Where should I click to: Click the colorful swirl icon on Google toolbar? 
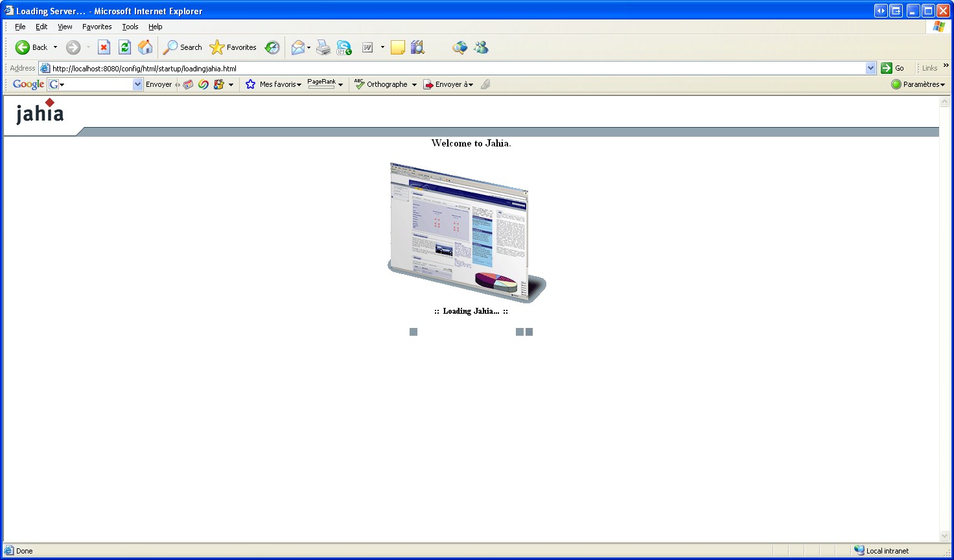point(204,84)
